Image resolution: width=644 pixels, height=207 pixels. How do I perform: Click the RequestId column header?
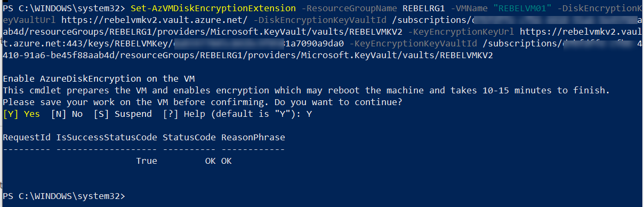pos(27,138)
